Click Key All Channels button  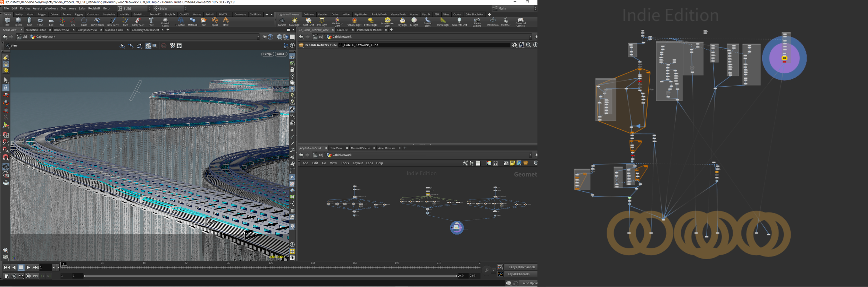tap(520, 274)
